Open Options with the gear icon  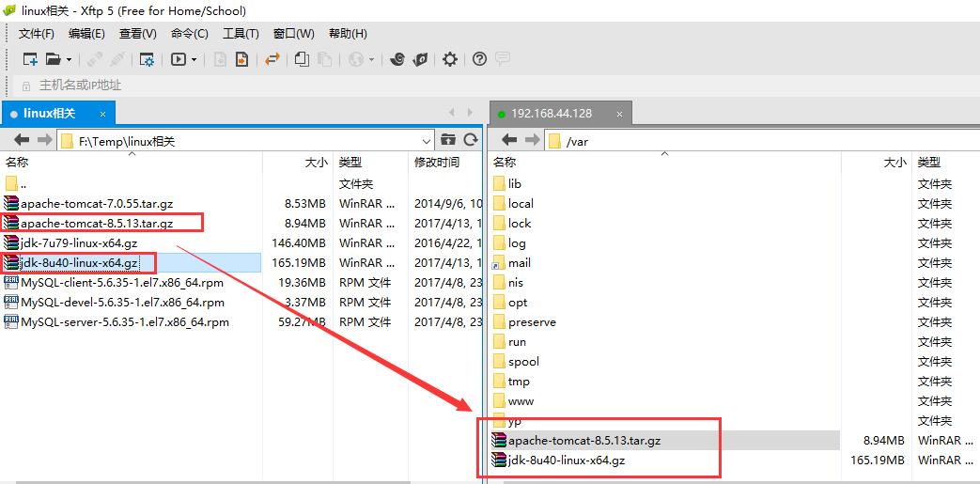tap(450, 59)
